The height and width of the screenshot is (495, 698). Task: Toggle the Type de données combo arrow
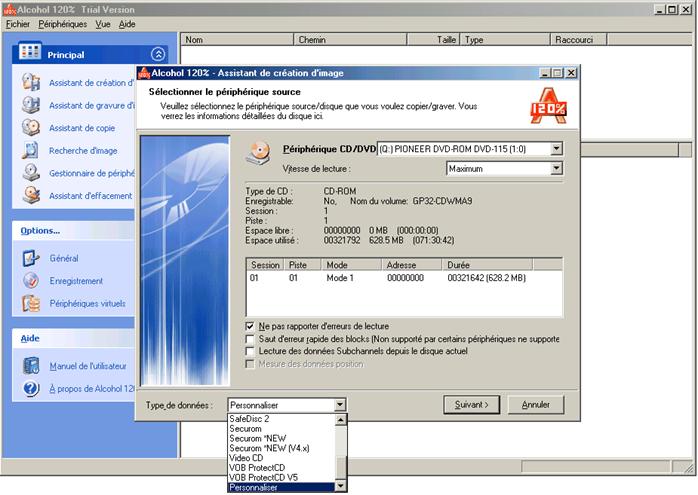pyautogui.click(x=340, y=405)
